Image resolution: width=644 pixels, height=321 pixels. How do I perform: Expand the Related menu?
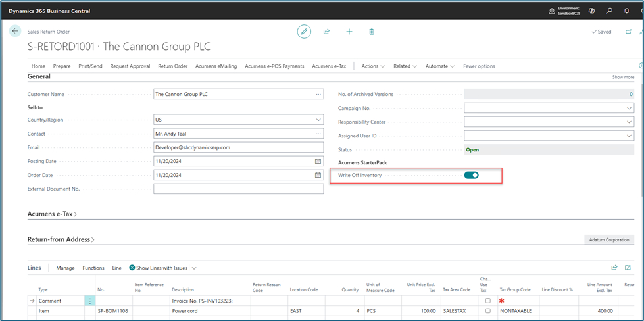coord(405,66)
